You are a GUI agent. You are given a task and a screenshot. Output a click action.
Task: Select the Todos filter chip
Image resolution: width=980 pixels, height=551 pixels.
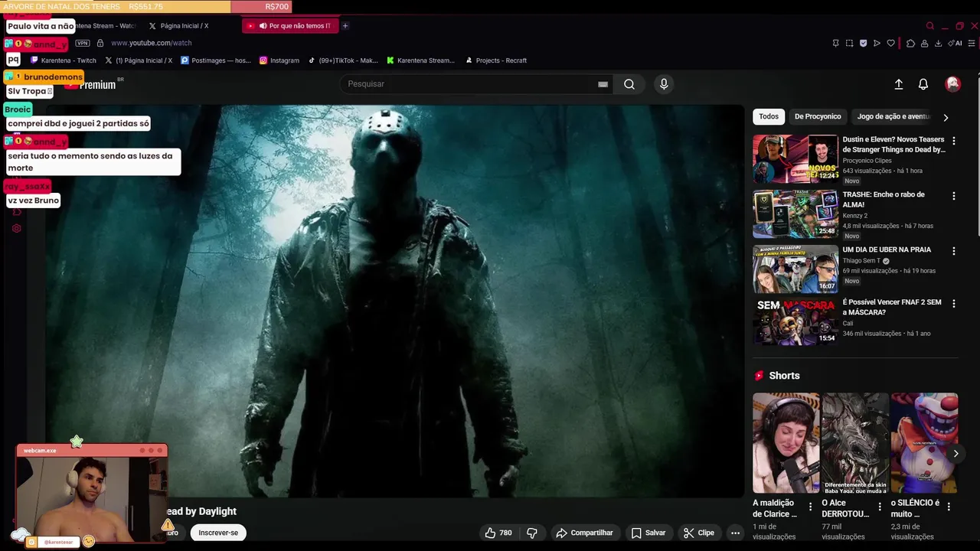769,116
